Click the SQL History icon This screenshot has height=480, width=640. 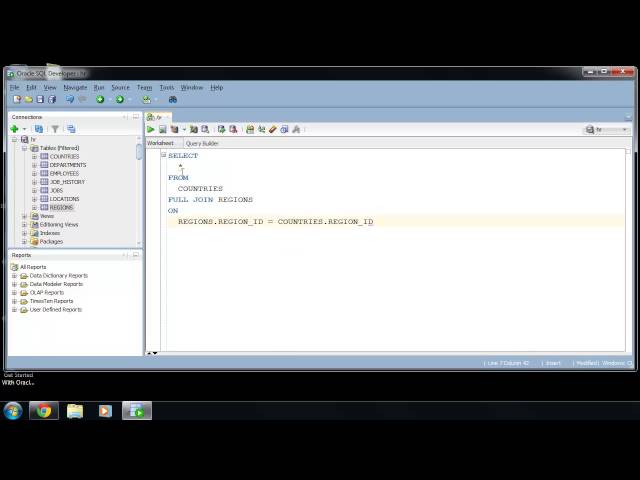tap(284, 129)
